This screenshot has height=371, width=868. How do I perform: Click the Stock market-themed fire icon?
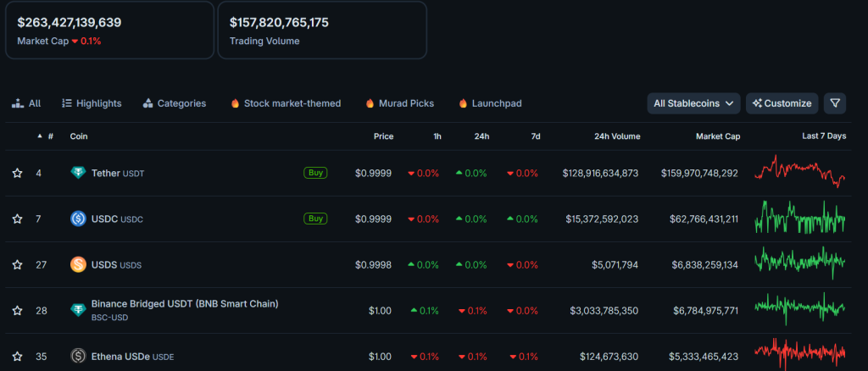(x=235, y=103)
